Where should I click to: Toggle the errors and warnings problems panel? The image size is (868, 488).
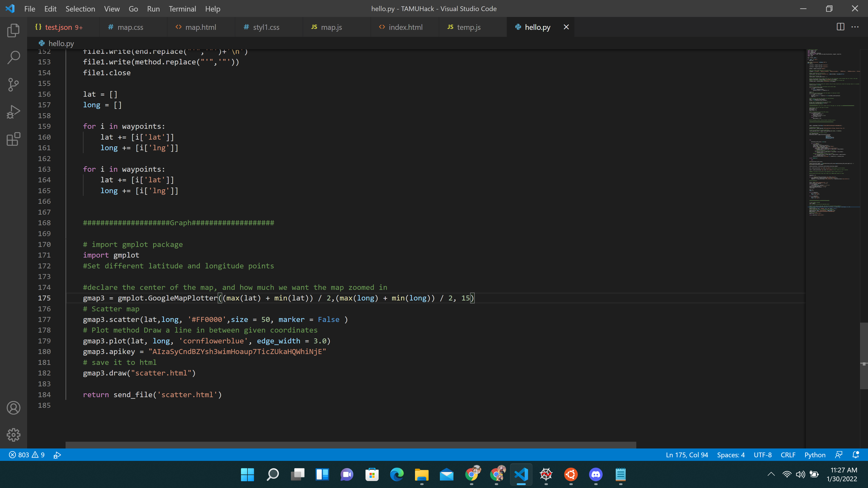[27, 455]
